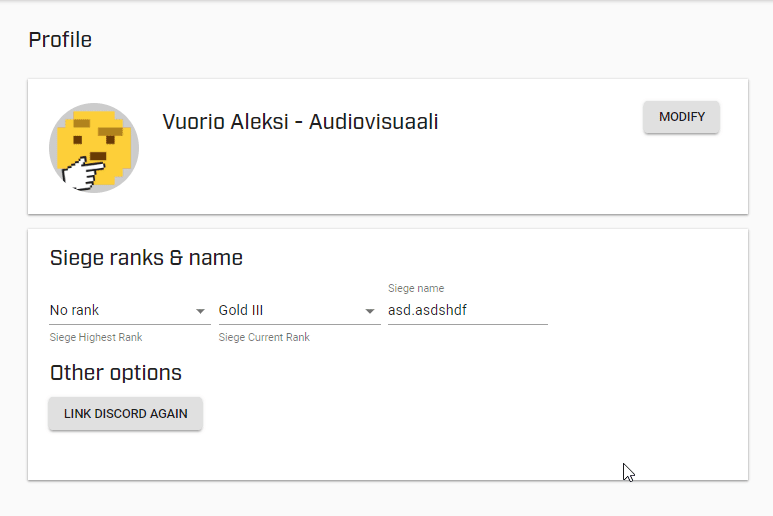Click the typed text asd.asdshdf
This screenshot has width=773, height=516.
coord(427,310)
